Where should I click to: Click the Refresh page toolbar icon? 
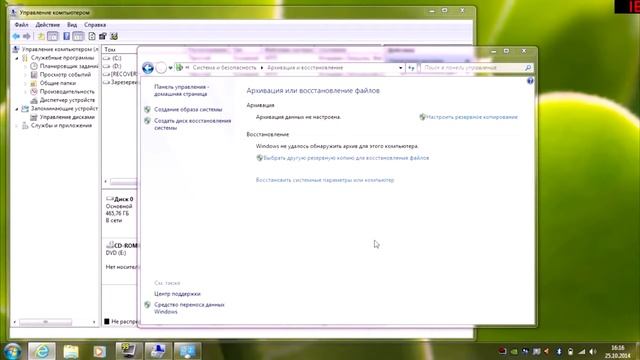coord(92,36)
